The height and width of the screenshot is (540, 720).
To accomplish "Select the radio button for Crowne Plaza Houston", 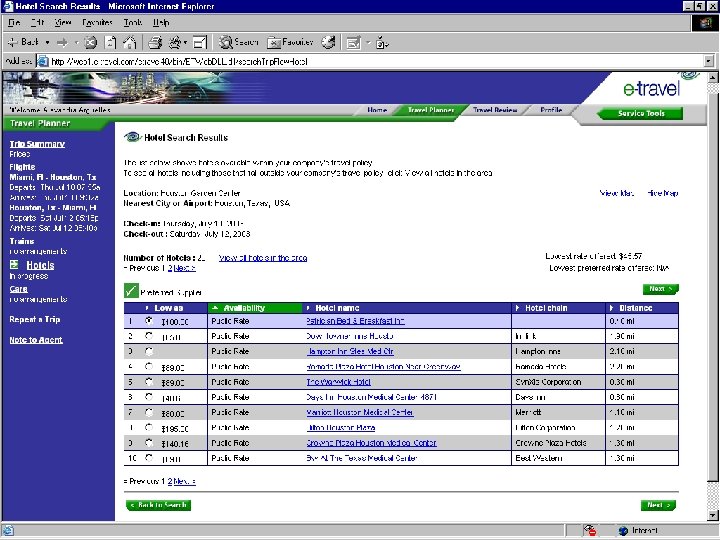I will coord(149,443).
